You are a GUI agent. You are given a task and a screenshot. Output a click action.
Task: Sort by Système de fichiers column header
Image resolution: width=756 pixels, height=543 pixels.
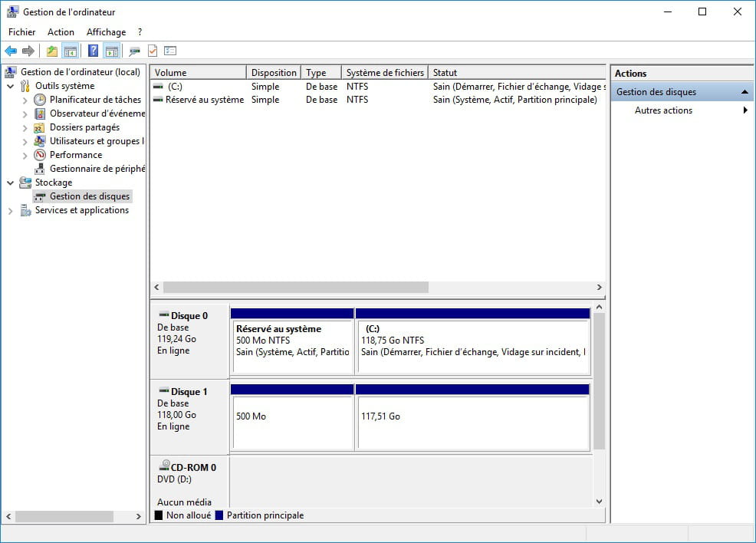click(385, 72)
